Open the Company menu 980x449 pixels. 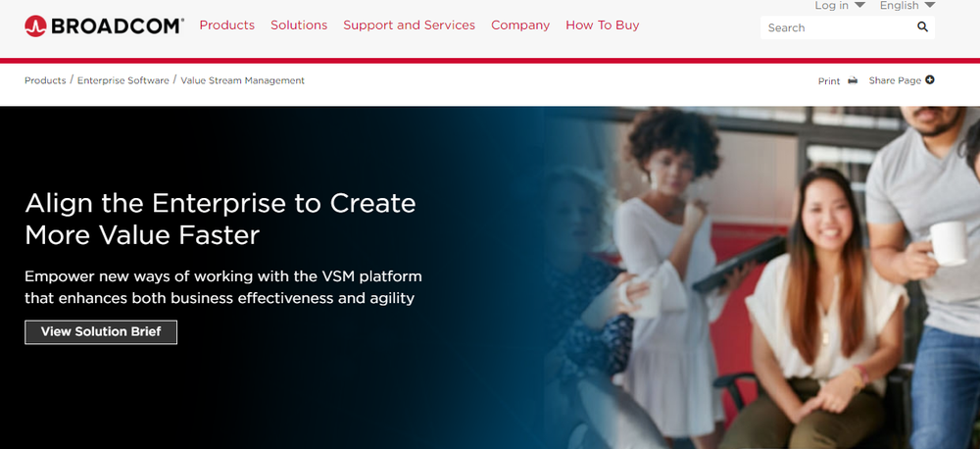520,25
